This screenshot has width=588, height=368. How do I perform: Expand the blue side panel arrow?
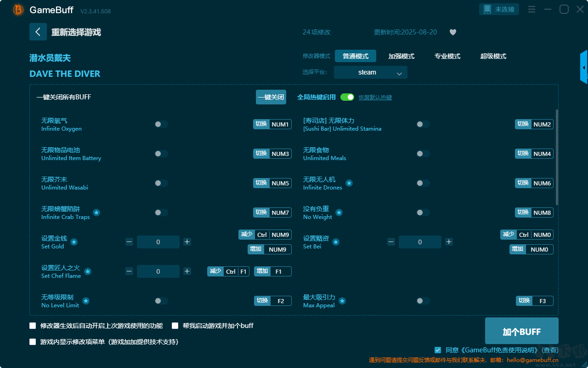[x=584, y=67]
